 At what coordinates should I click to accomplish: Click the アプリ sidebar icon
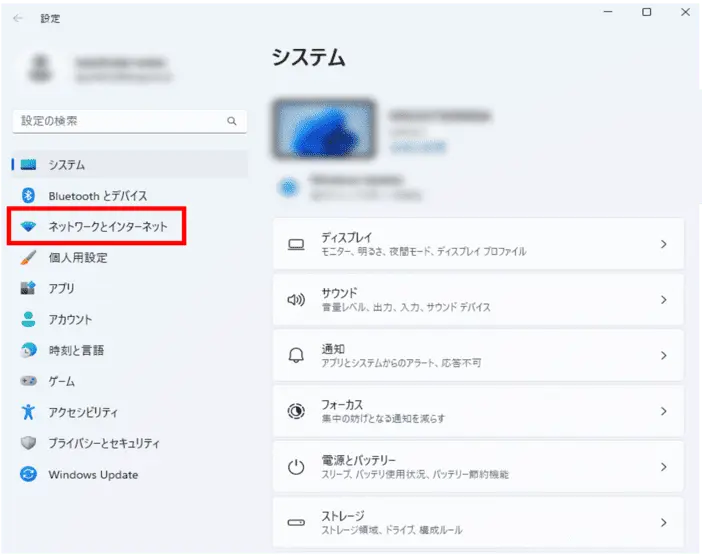click(x=28, y=289)
